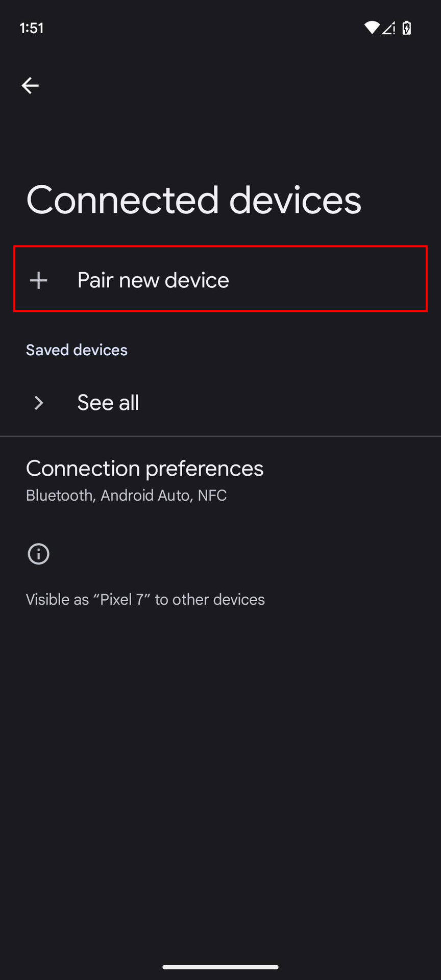Tap the Visible as "Pixel 7" text
441x980 pixels.
(145, 599)
